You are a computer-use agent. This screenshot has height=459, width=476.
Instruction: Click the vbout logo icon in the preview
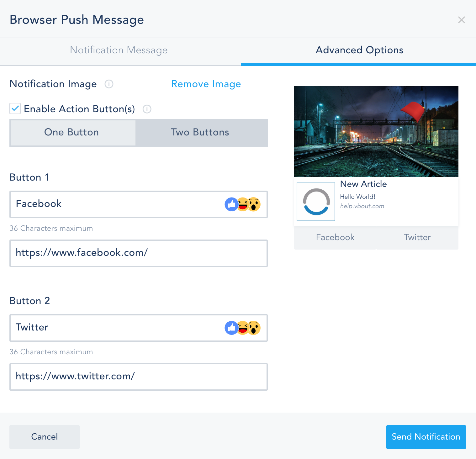pyautogui.click(x=316, y=202)
